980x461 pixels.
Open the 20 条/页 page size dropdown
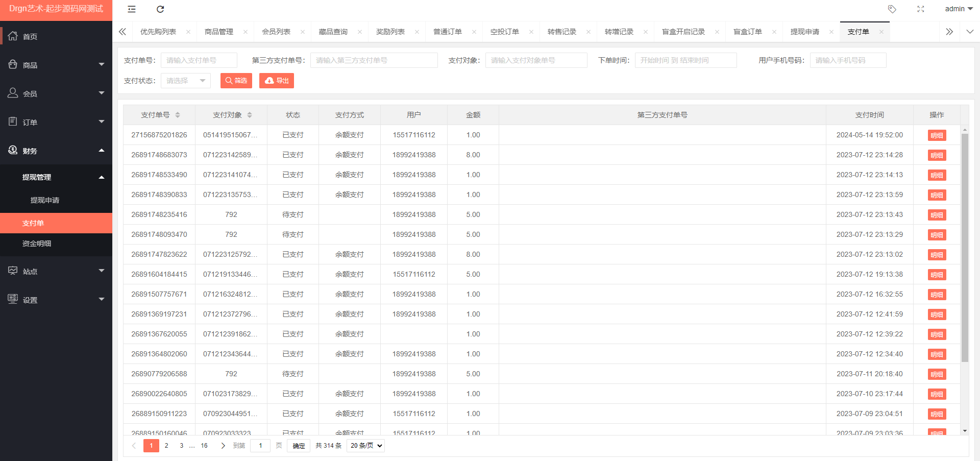point(365,446)
